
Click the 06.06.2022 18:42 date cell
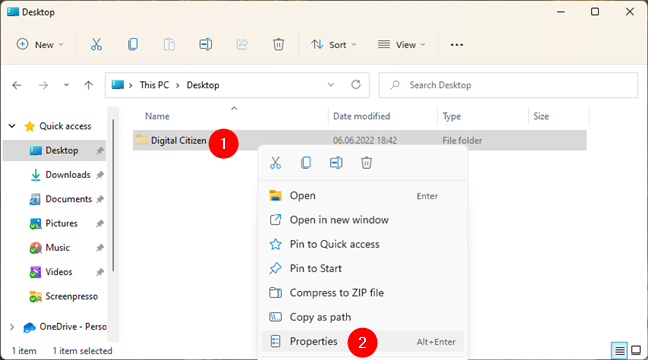coord(365,141)
